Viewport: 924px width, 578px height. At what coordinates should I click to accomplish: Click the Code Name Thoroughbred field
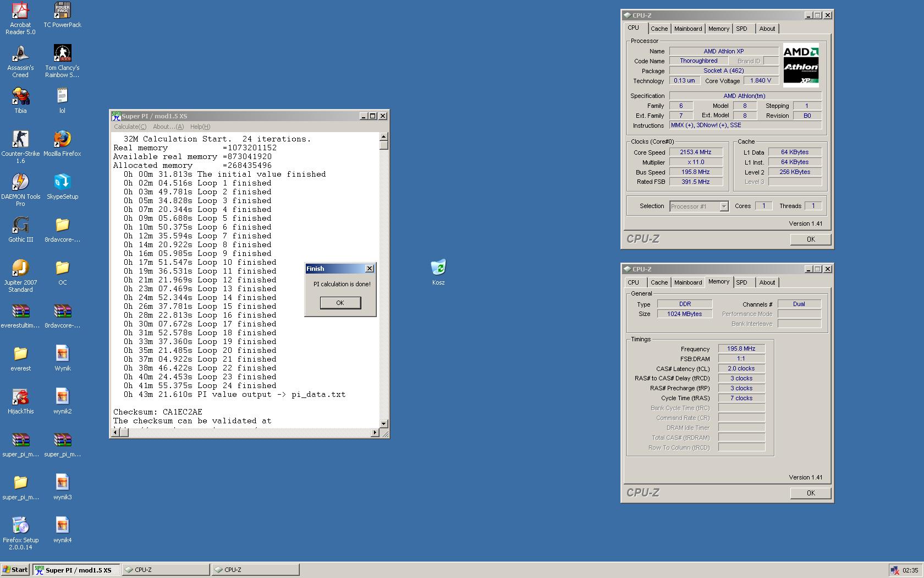click(x=698, y=61)
